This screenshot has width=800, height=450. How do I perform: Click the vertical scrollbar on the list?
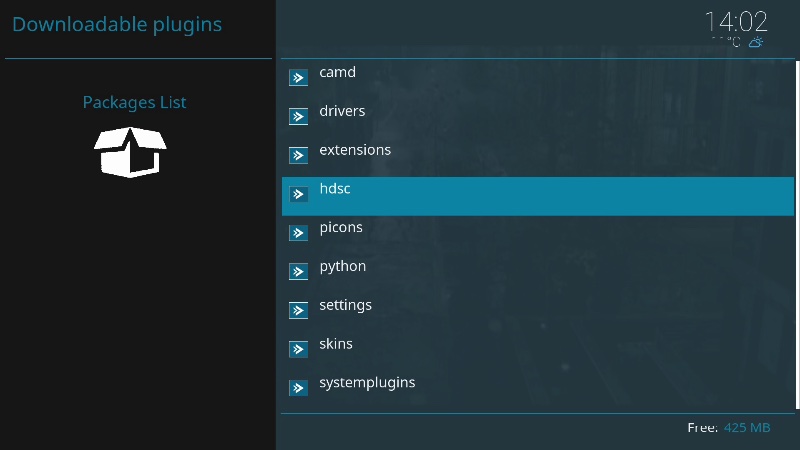796,234
